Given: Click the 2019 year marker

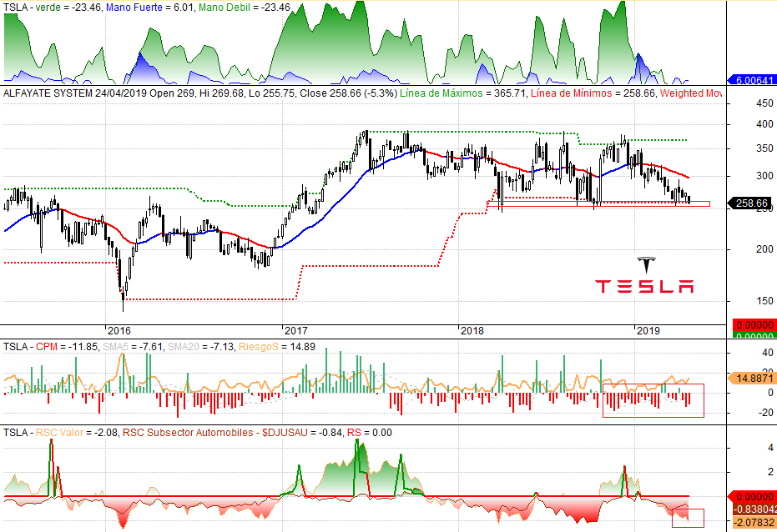Looking at the screenshot, I should (648, 331).
